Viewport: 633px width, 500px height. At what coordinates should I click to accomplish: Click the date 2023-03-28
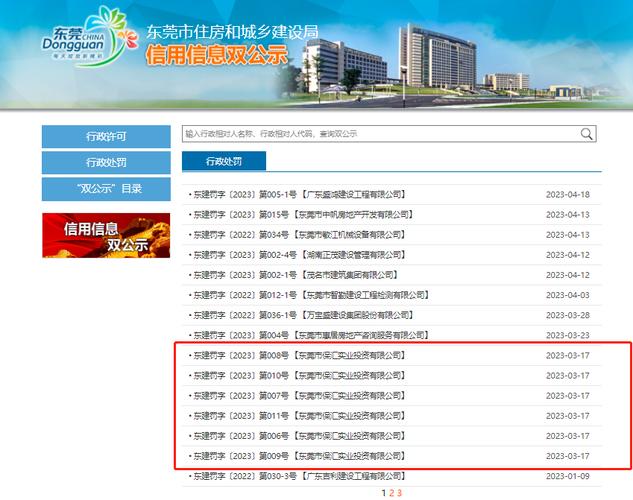(x=568, y=315)
